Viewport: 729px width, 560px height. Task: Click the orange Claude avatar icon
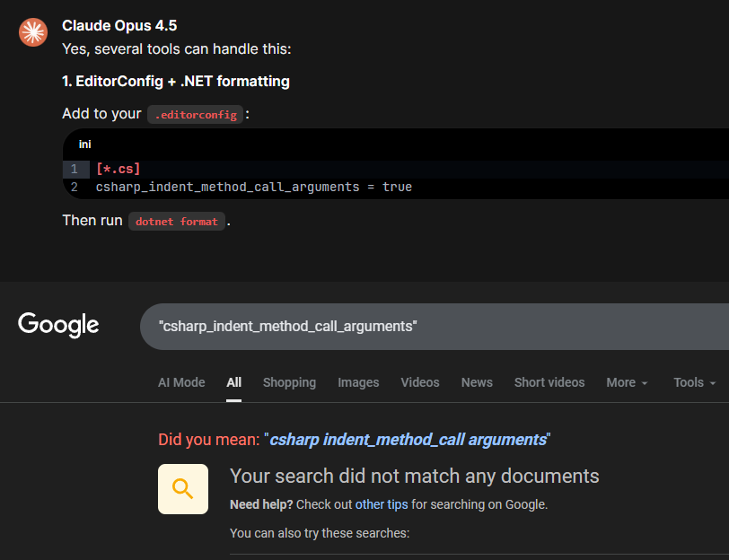tap(33, 32)
